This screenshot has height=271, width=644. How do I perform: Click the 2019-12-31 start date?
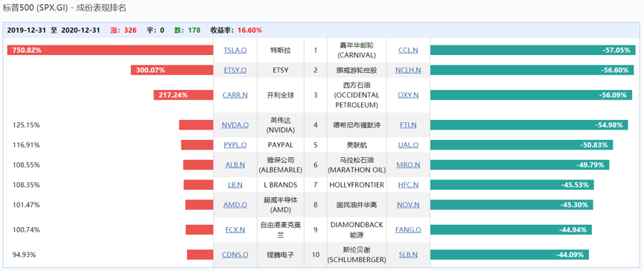pos(27,30)
